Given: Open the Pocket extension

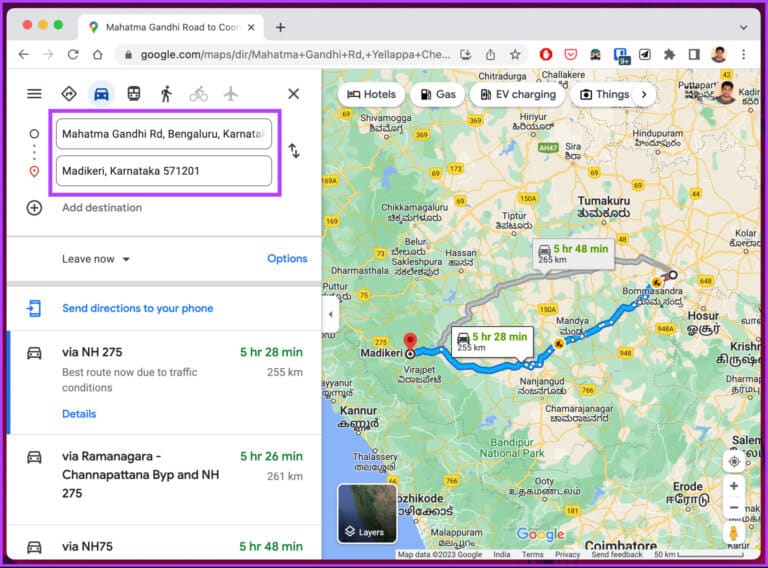Looking at the screenshot, I should pyautogui.click(x=571, y=54).
